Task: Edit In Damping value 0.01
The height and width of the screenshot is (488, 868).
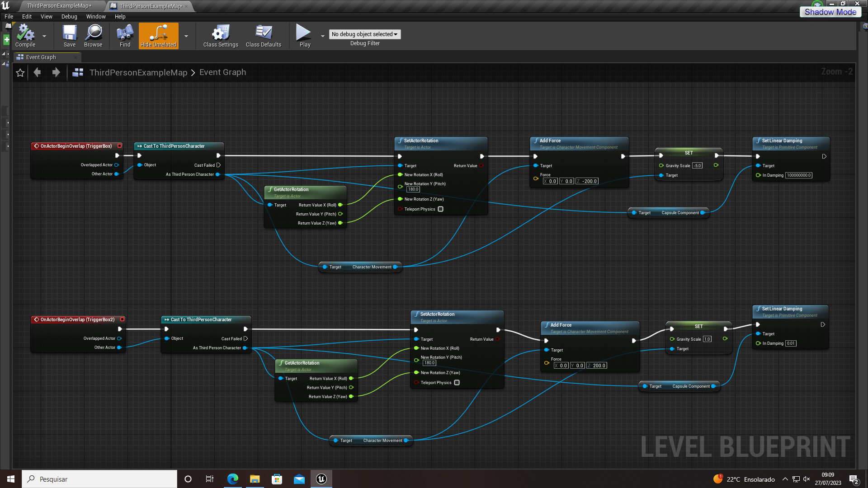Action: (x=791, y=343)
